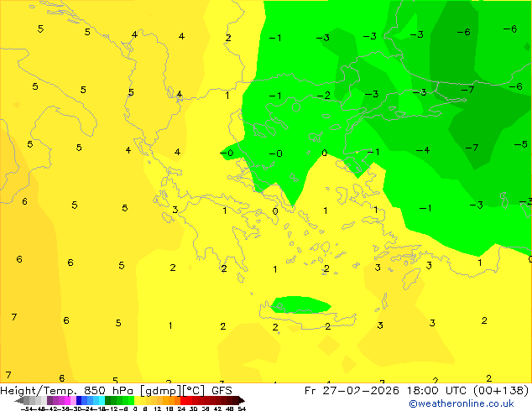532x411 pixels.
Task: Click the bright red swatch above label 24
Action: click(183, 400)
